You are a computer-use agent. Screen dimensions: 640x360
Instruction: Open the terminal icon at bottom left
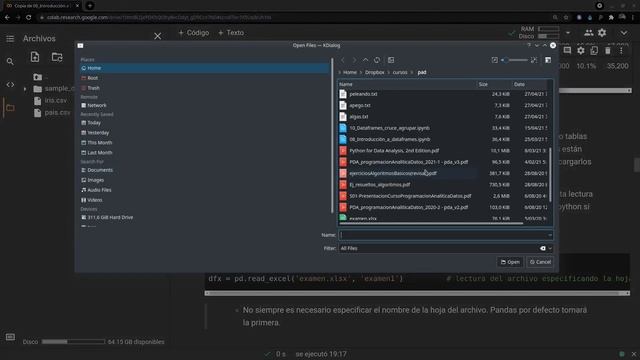coord(10,337)
